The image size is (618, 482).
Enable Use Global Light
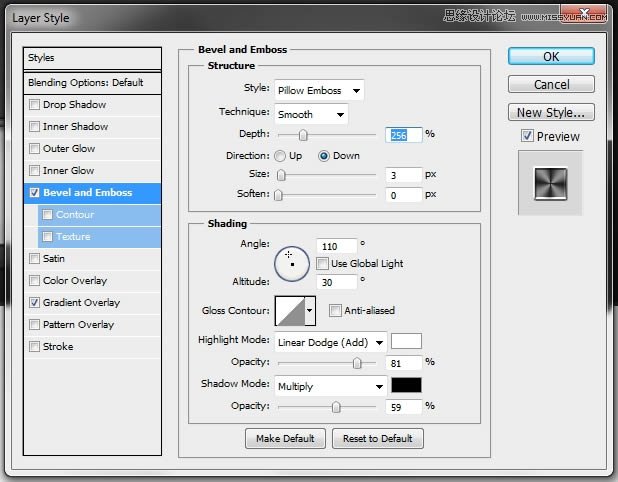(322, 263)
